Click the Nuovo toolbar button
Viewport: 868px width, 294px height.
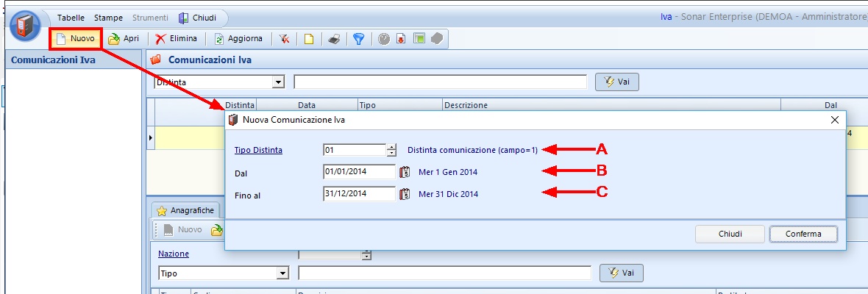[75, 39]
